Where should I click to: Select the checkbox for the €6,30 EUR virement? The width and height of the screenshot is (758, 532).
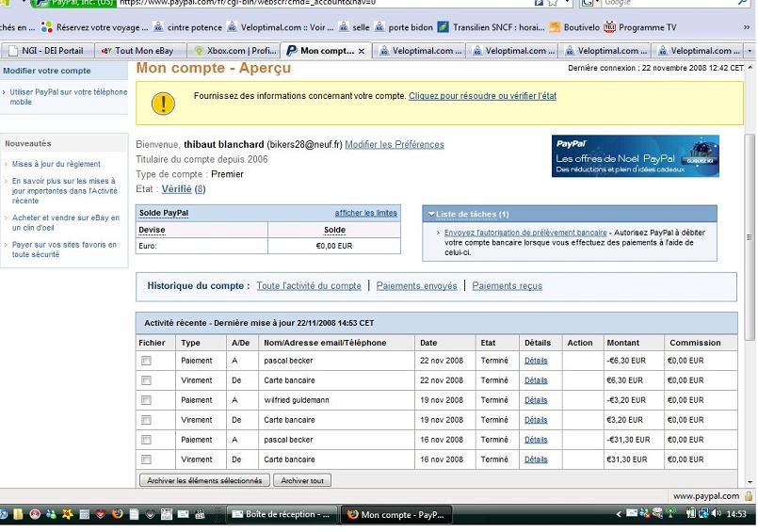point(146,380)
